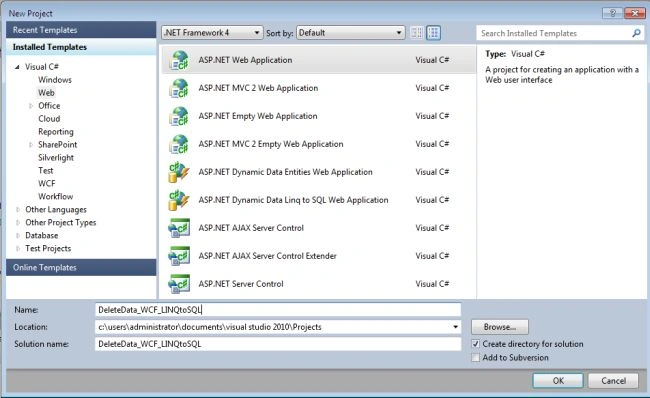
Task: Select ASP.NET AJAX Server Control text
Action: [x=251, y=228]
